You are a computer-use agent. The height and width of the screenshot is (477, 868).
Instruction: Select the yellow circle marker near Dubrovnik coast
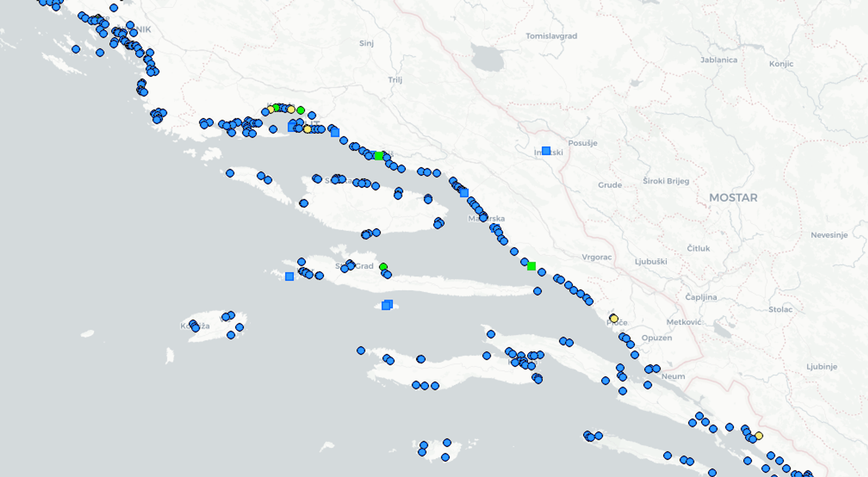tap(759, 436)
